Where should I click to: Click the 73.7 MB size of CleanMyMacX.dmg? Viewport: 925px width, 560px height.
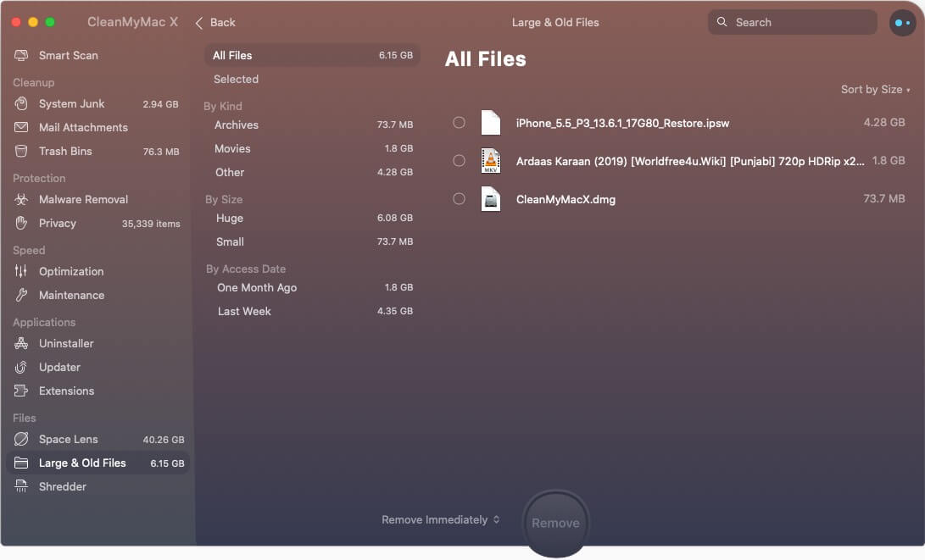pos(883,198)
